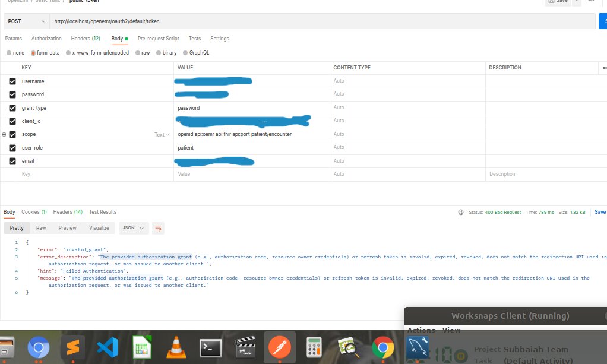This screenshot has width=607, height=364.
Task: Switch the response view to Raw
Action: click(x=40, y=228)
